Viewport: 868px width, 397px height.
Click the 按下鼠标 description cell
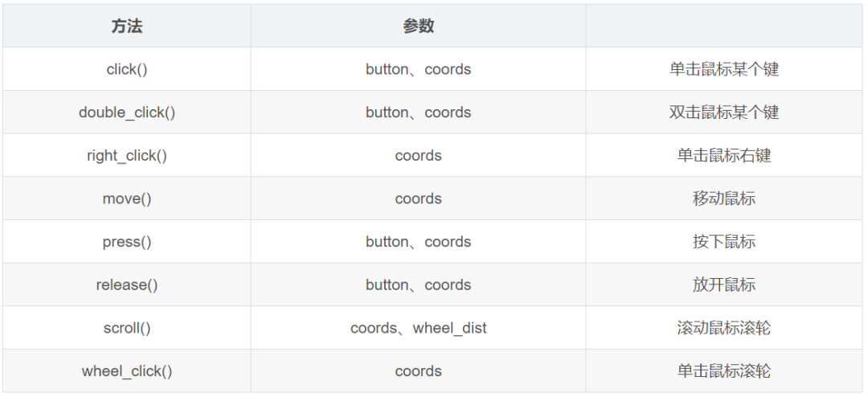point(723,242)
